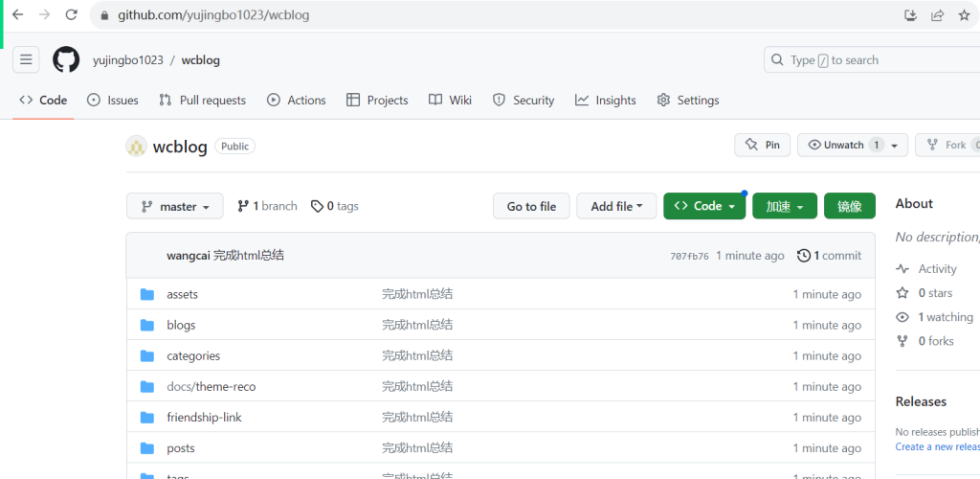Click the install app icon in the address bar
The width and height of the screenshot is (980, 479).
(x=911, y=15)
